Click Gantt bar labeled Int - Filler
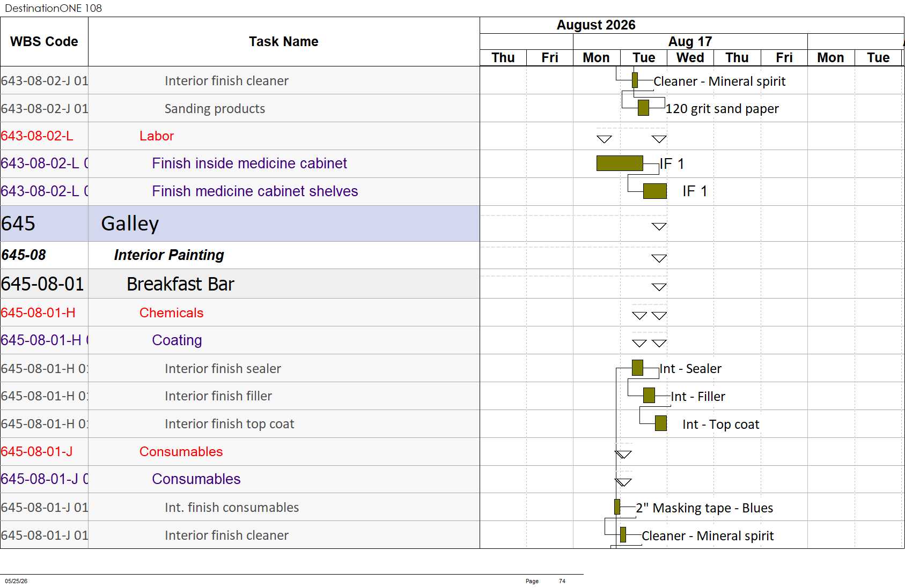Screen dimensions: 905x588 click(x=649, y=396)
